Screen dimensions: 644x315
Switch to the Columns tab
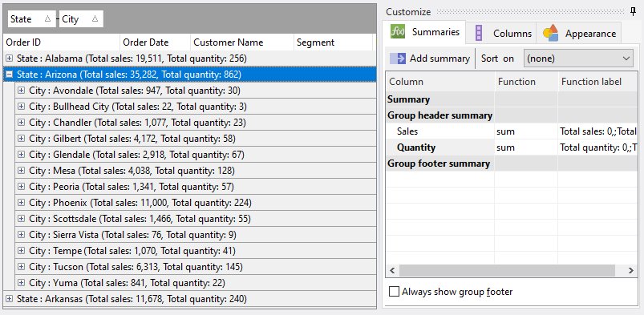501,33
